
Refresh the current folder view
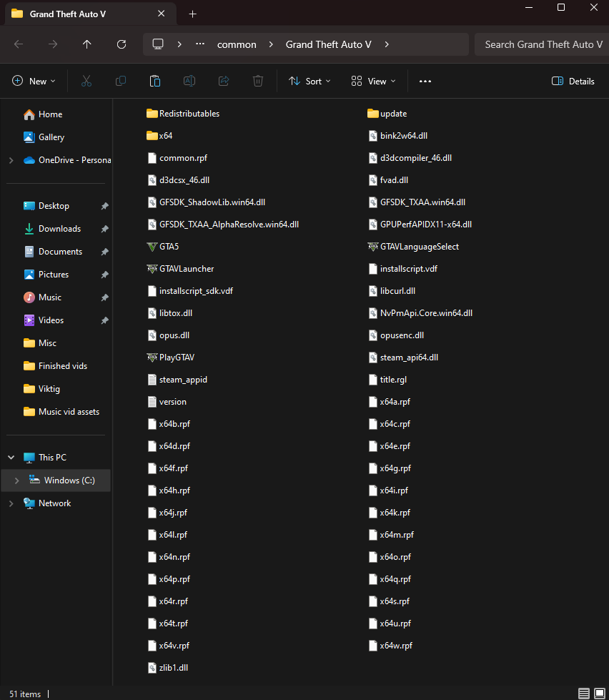tap(122, 44)
